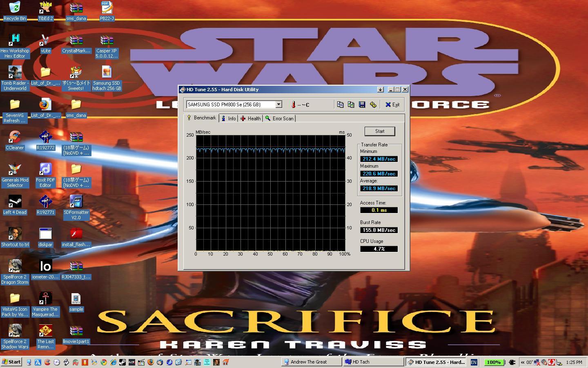Open the SAMSUNG SSD PM800 drive dropdown

[278, 105]
